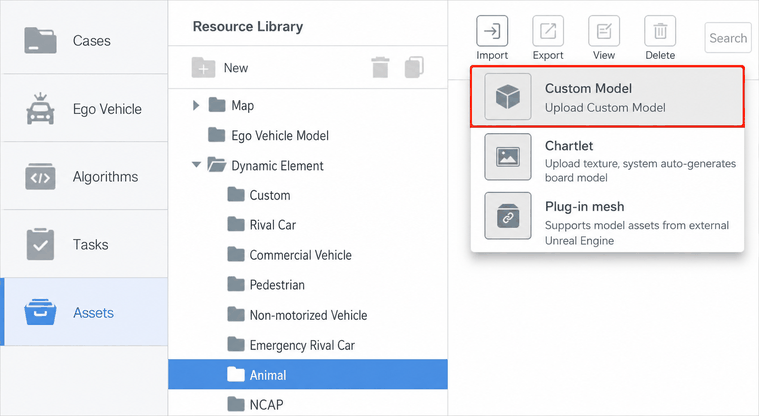Image resolution: width=759 pixels, height=416 pixels.
Task: Click the trash icon beside New
Action: coord(380,67)
